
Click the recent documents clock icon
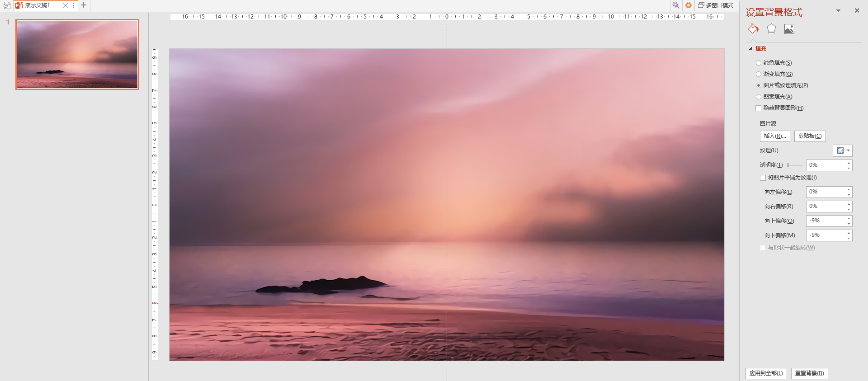tap(7, 5)
